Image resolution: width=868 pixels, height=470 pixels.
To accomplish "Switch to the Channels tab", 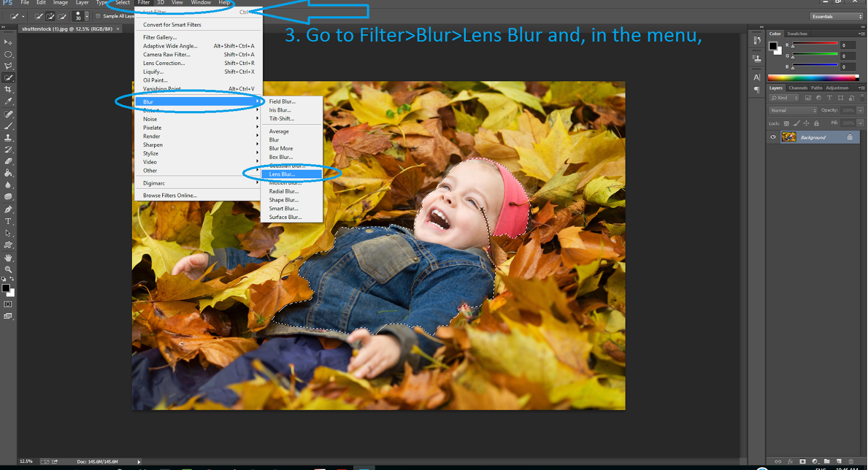I will (797, 88).
